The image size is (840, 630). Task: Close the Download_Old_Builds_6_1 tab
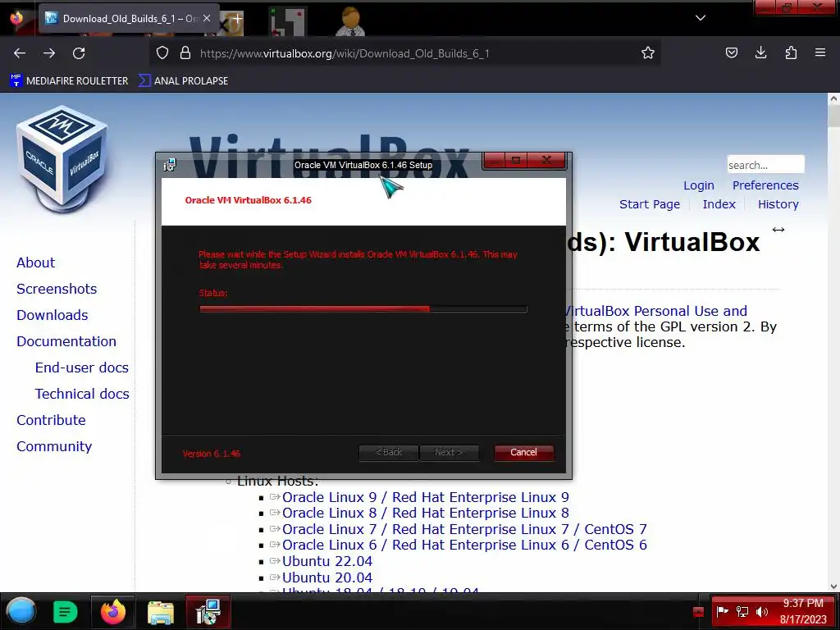click(207, 18)
